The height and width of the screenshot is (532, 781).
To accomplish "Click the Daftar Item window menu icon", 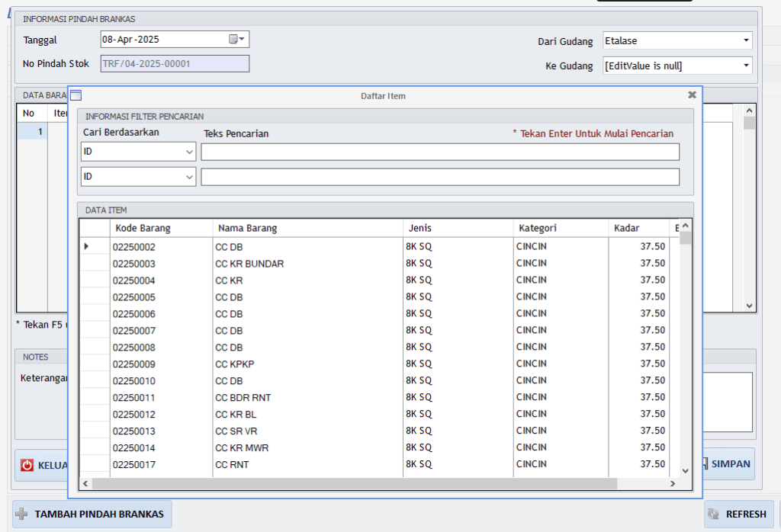I will pyautogui.click(x=76, y=95).
